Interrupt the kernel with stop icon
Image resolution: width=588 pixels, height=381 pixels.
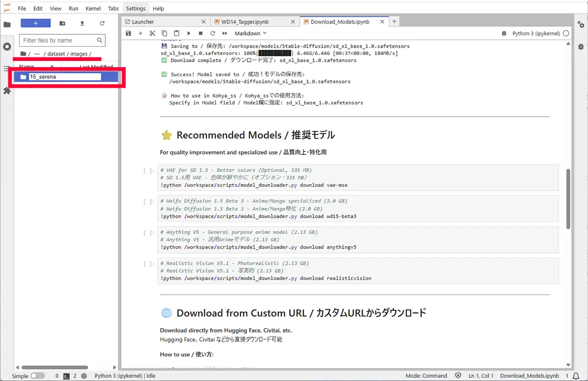coord(200,33)
